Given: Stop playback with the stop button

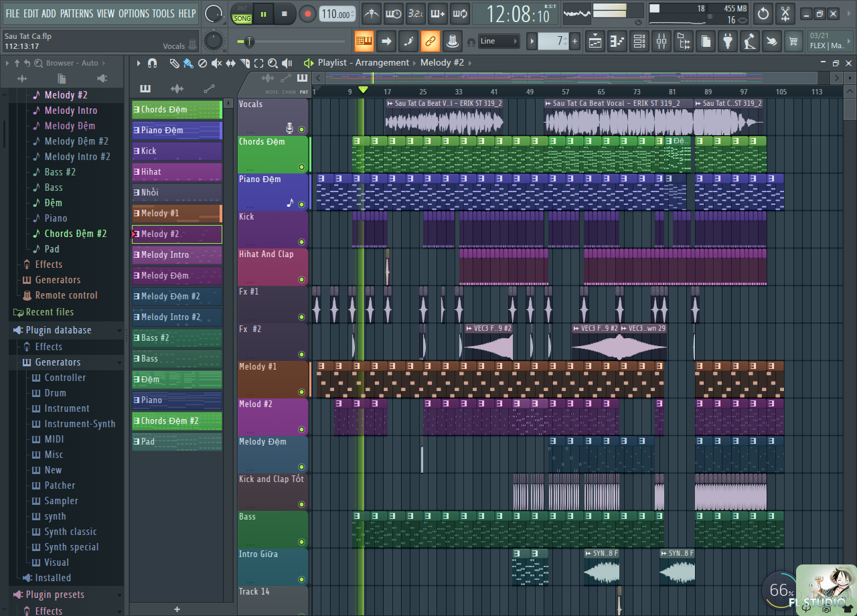Looking at the screenshot, I should pyautogui.click(x=285, y=13).
